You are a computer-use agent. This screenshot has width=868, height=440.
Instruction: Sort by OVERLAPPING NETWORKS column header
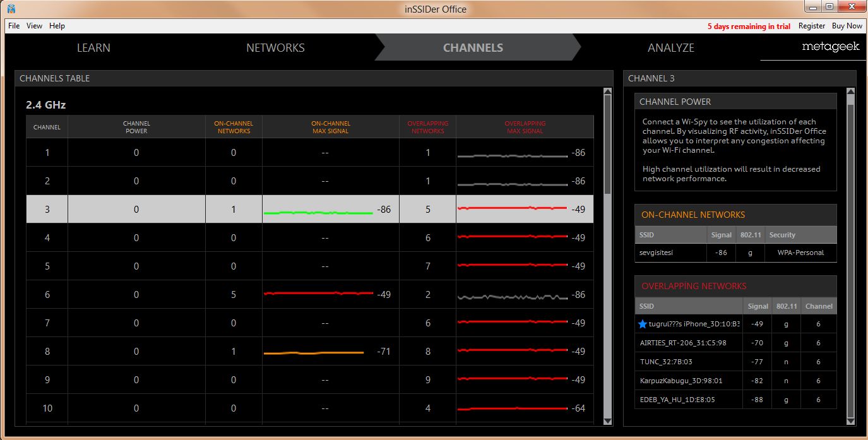pyautogui.click(x=428, y=127)
